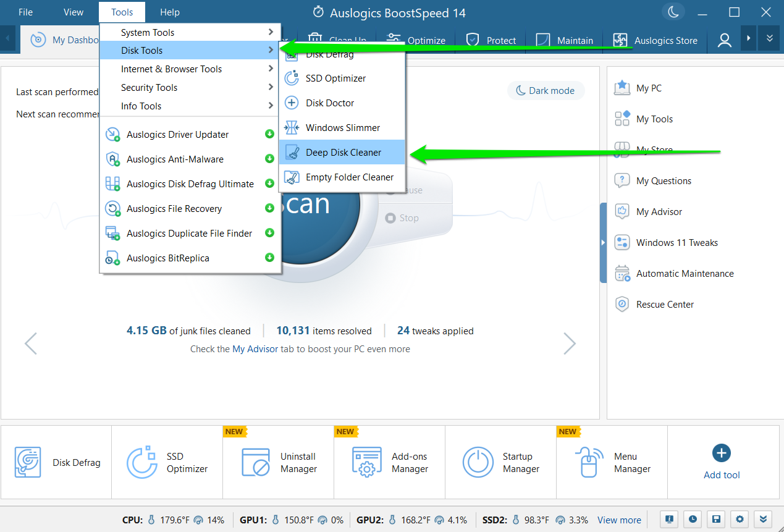Click the Windows Slimmer icon

(x=292, y=128)
